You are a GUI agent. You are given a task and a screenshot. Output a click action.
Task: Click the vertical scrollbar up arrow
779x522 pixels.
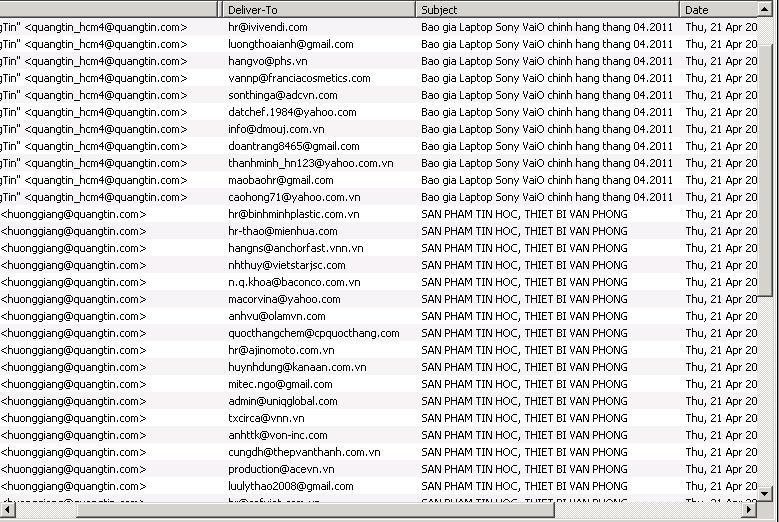(x=765, y=8)
